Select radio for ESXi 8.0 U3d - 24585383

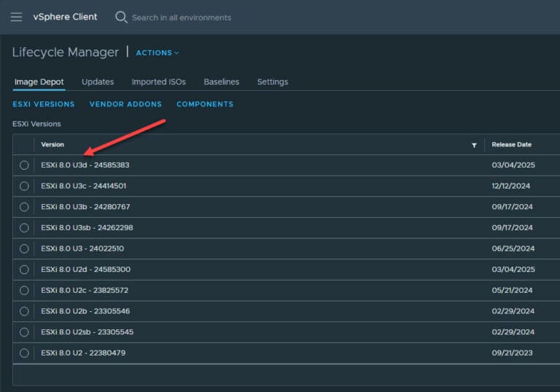coord(24,165)
